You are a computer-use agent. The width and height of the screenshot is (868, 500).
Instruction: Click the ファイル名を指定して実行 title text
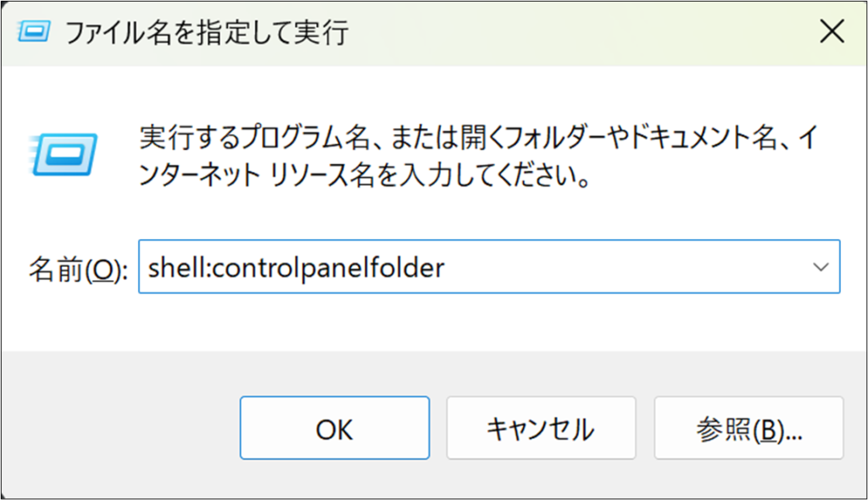click(x=207, y=33)
